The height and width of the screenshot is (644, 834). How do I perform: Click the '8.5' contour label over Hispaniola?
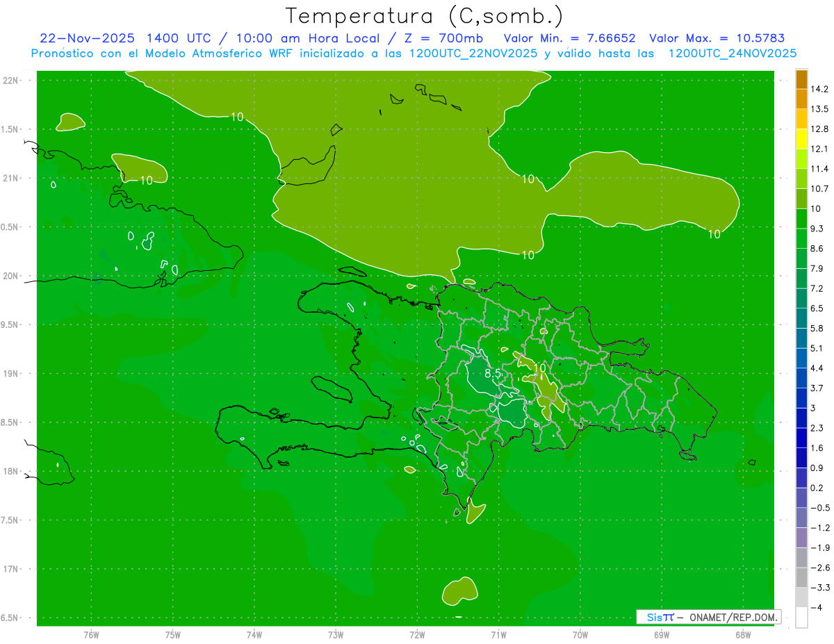(x=493, y=374)
